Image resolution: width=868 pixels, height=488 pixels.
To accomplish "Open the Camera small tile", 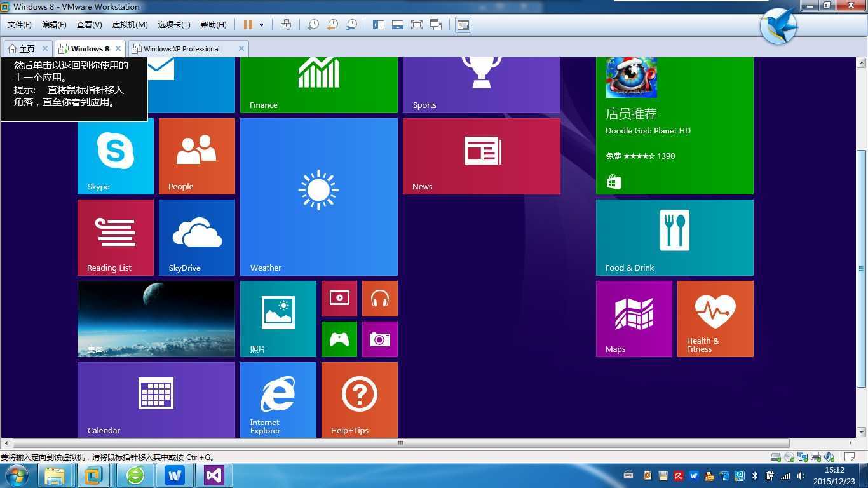I will pos(380,339).
